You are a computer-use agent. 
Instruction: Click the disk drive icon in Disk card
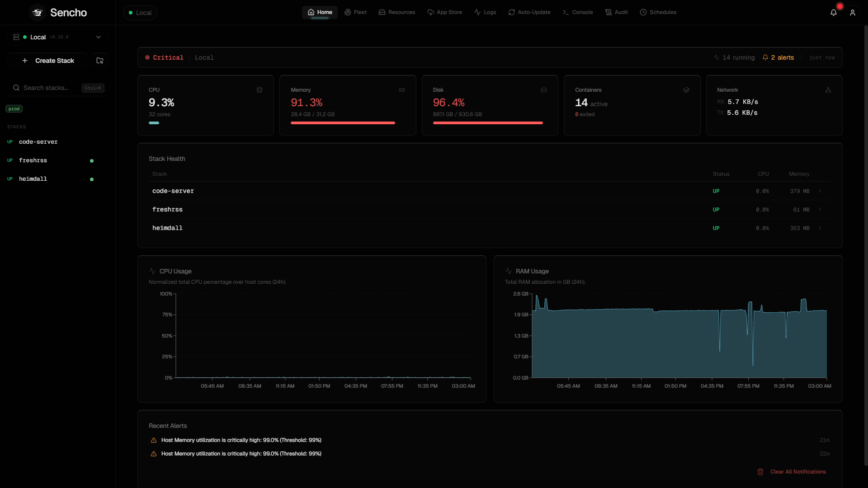coord(544,90)
